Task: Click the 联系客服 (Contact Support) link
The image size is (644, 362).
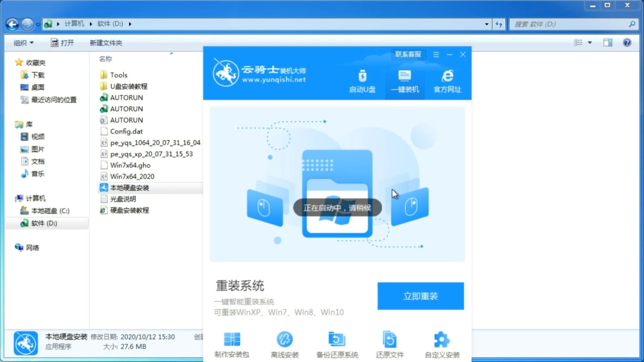Action: pyautogui.click(x=407, y=54)
